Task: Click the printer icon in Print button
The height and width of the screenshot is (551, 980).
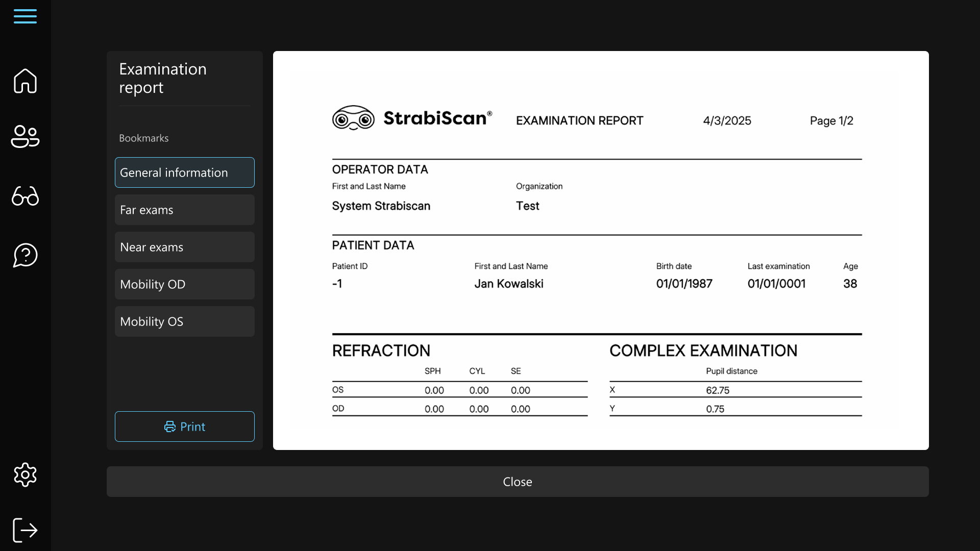Action: pos(170,427)
